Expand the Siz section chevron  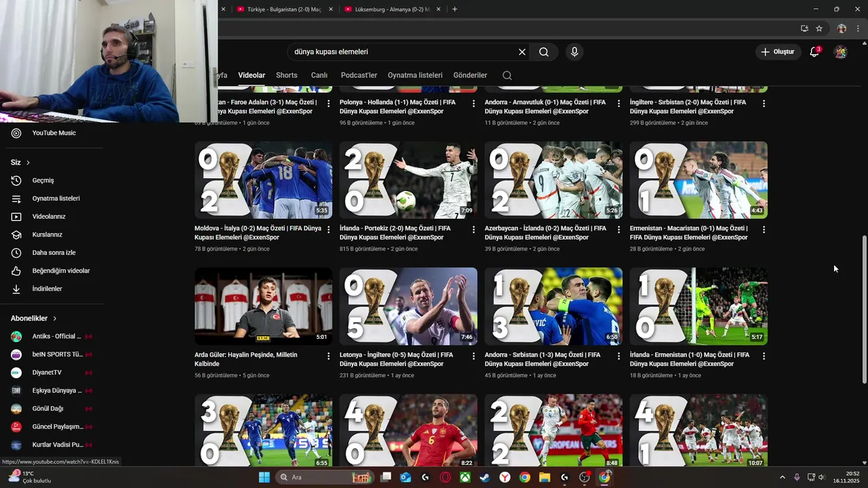point(28,163)
